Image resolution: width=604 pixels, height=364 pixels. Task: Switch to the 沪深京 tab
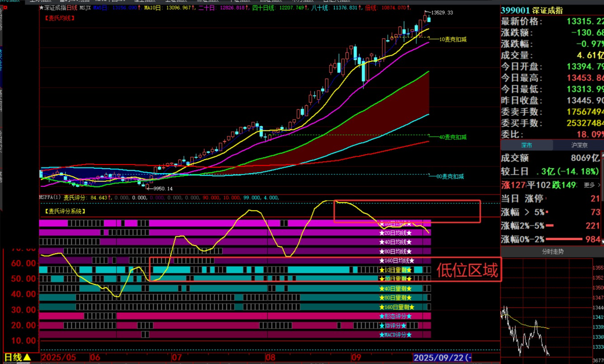(x=579, y=145)
